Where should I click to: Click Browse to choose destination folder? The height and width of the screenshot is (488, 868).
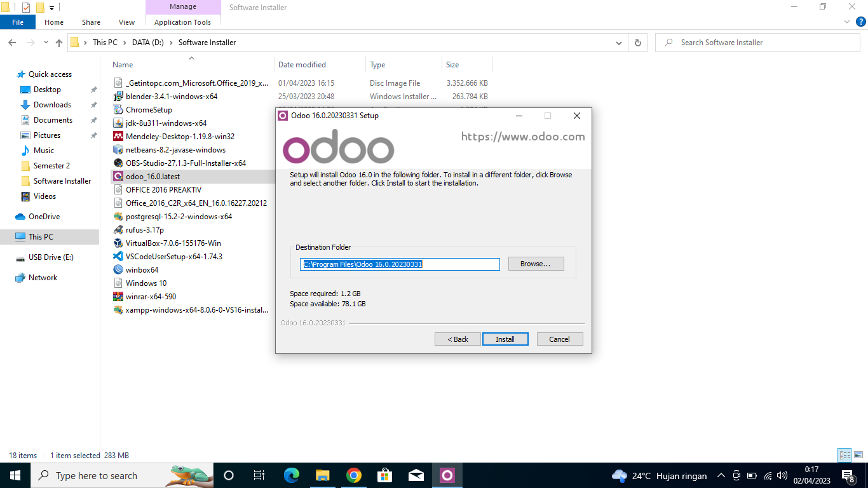(536, 264)
